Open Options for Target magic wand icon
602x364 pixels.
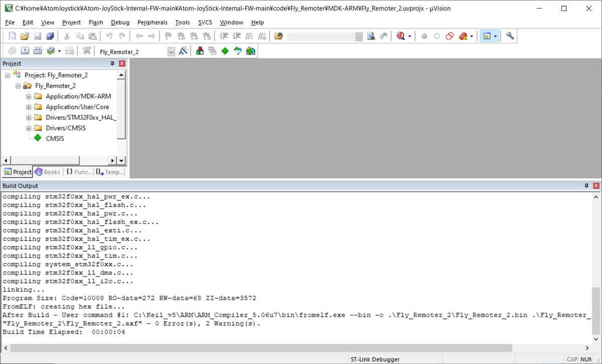coord(183,51)
